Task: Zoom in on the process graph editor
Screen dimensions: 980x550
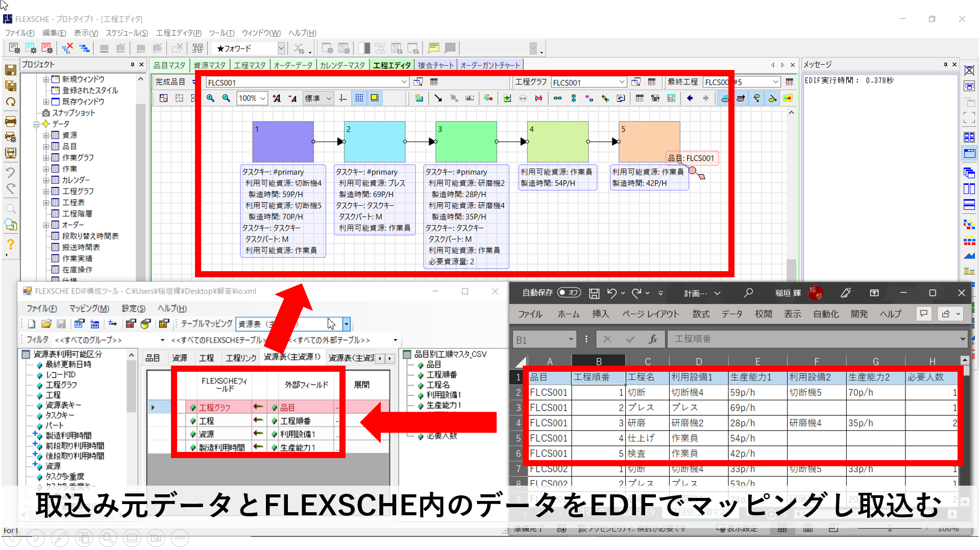Action: click(210, 98)
